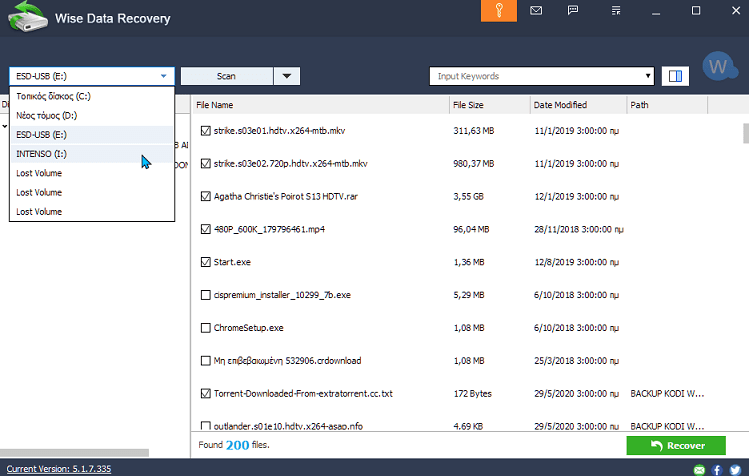Select INTENSO (I:) from drive list
749x476 pixels.
click(92, 154)
